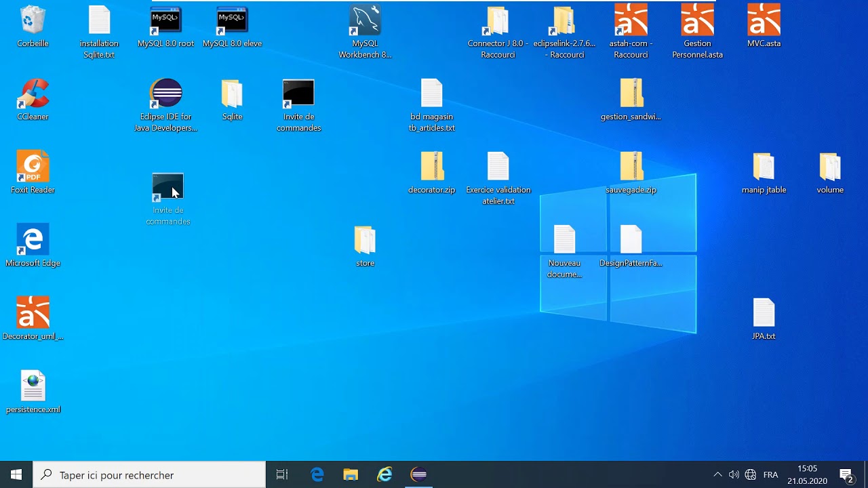Launch Edge from the taskbar
The width and height of the screenshot is (868, 488).
[317, 475]
